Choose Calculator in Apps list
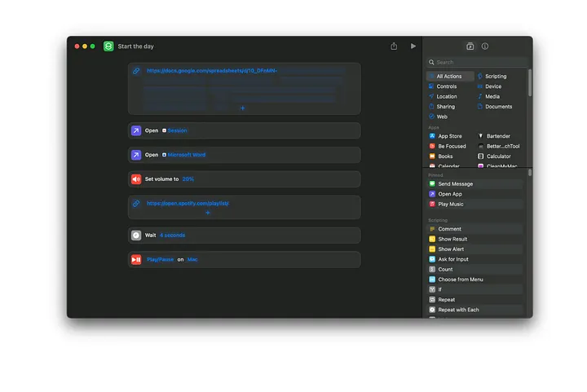Viewport: 587px width, 392px height. (494, 156)
